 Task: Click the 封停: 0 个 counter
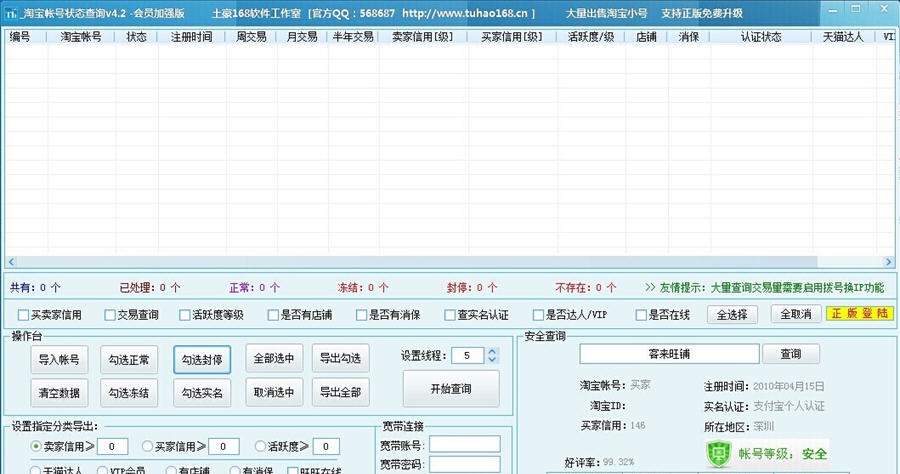coord(472,287)
